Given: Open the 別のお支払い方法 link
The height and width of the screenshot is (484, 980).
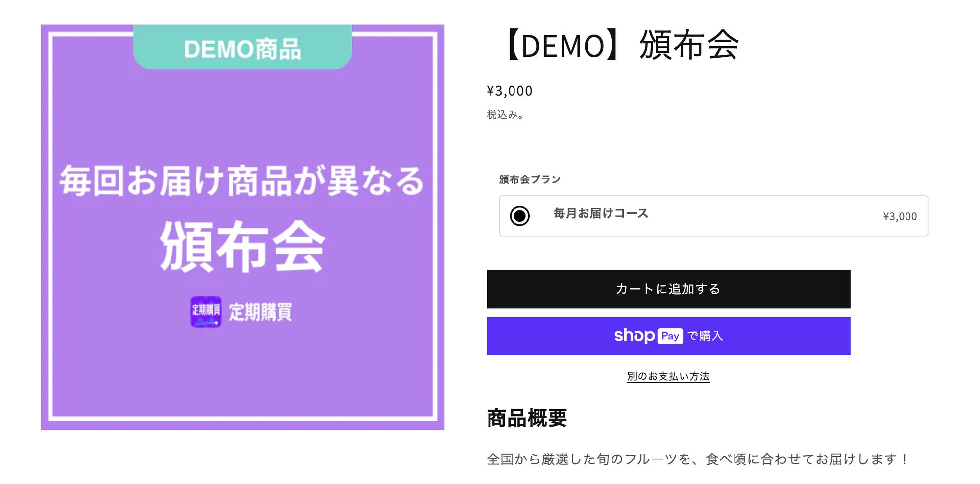Looking at the screenshot, I should (668, 376).
